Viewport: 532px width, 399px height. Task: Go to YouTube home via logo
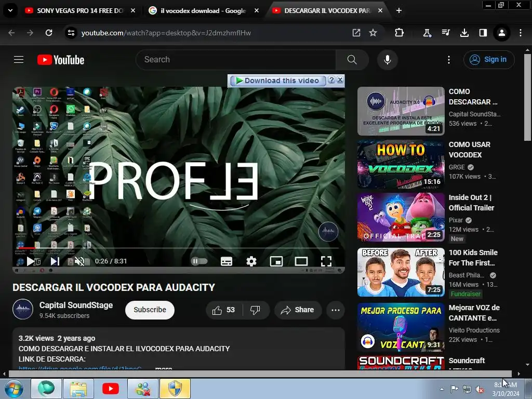[x=61, y=60]
